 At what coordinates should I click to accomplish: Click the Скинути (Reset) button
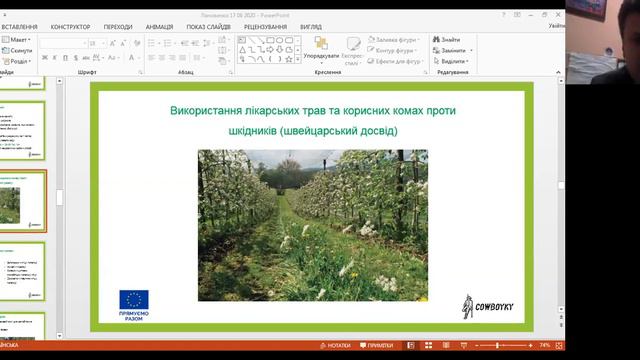[x=17, y=50]
